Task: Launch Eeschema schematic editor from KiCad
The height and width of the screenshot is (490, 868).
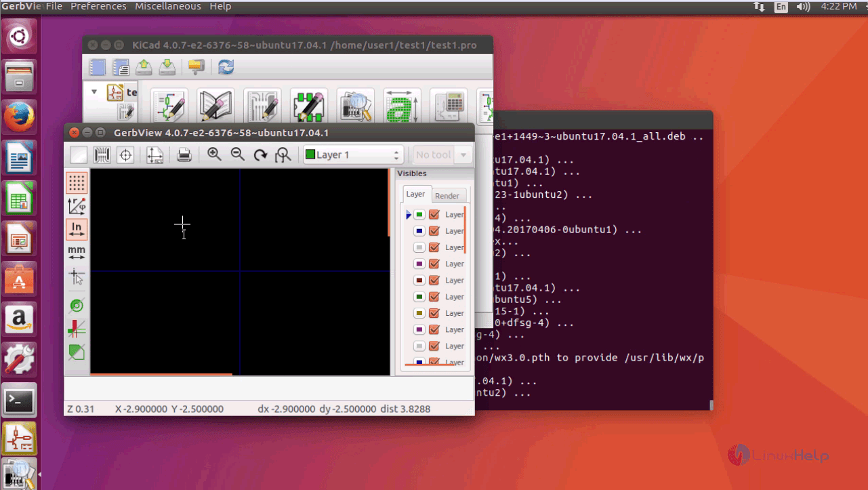Action: (x=169, y=106)
